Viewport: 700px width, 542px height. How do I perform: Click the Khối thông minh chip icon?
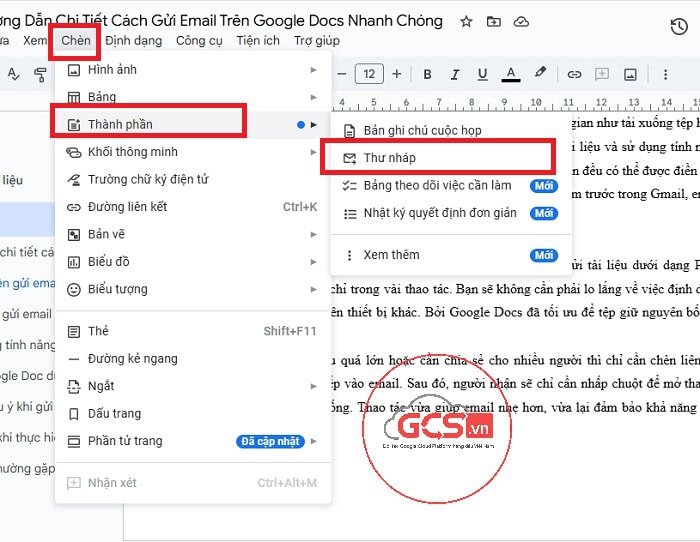click(x=74, y=152)
